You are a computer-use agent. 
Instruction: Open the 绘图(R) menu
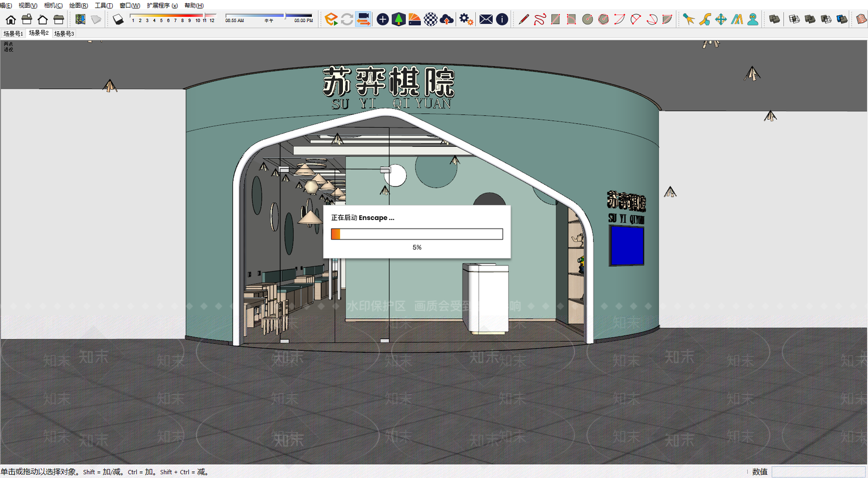(x=79, y=5)
